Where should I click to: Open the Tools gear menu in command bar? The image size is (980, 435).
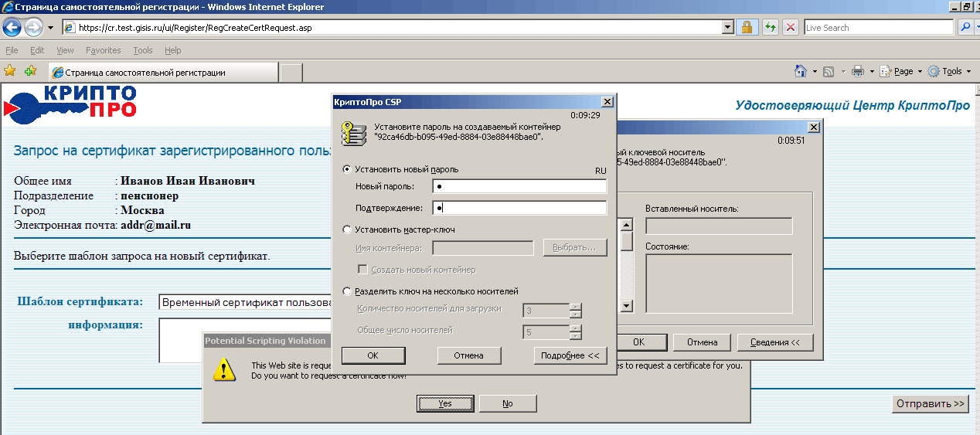(949, 71)
